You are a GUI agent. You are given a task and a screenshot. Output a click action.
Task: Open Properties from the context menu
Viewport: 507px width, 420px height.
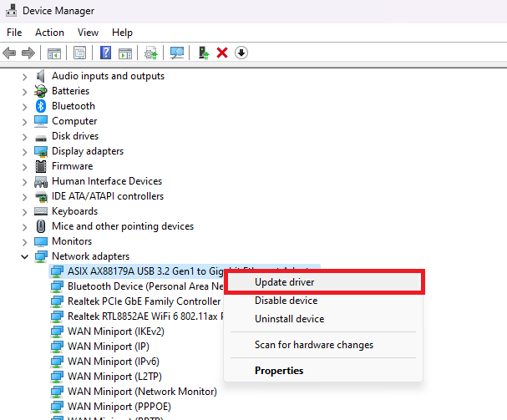click(x=279, y=371)
